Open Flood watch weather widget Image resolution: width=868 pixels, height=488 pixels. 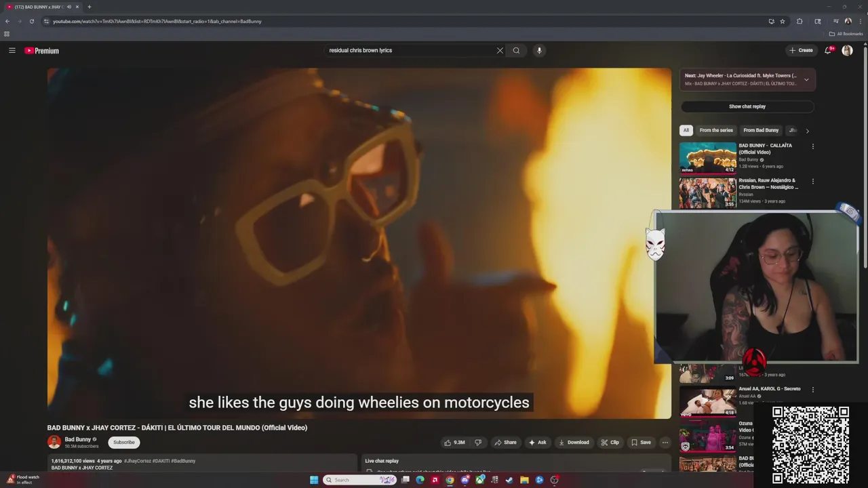point(22,480)
